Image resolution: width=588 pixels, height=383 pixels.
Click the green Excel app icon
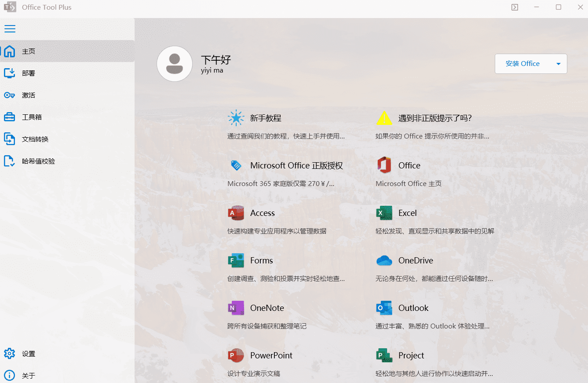click(384, 213)
